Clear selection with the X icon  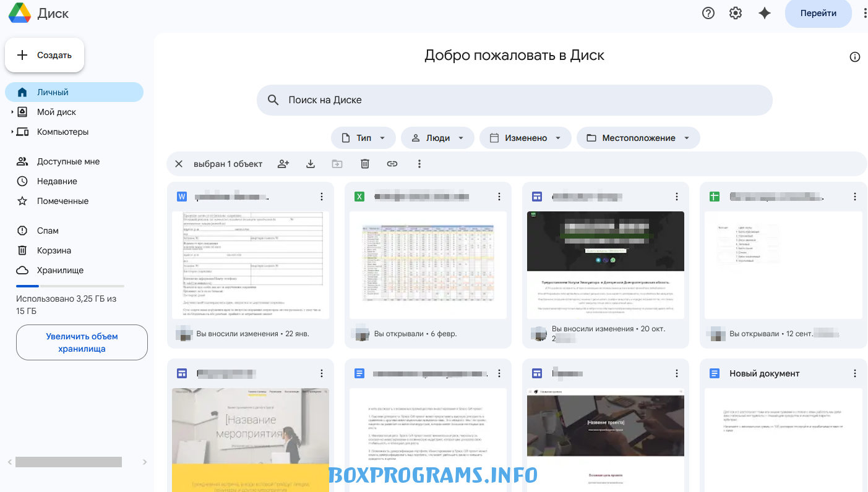179,164
